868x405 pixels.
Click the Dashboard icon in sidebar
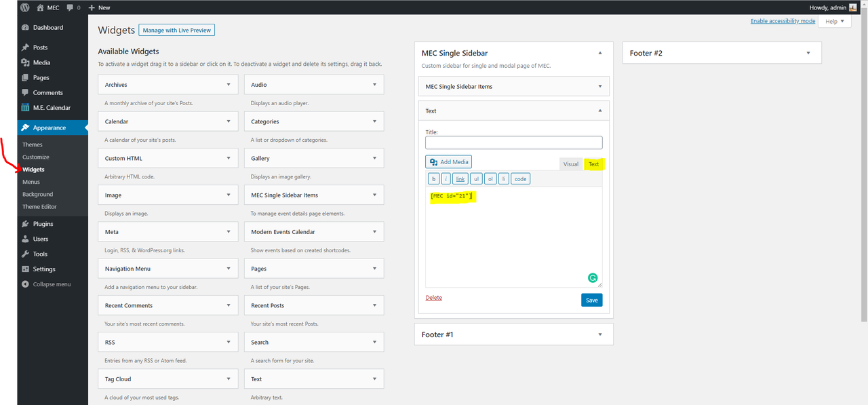25,28
